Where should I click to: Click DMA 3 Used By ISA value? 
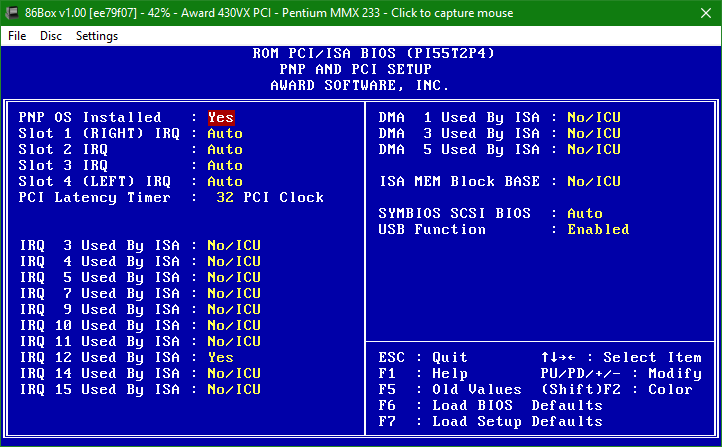pos(594,134)
